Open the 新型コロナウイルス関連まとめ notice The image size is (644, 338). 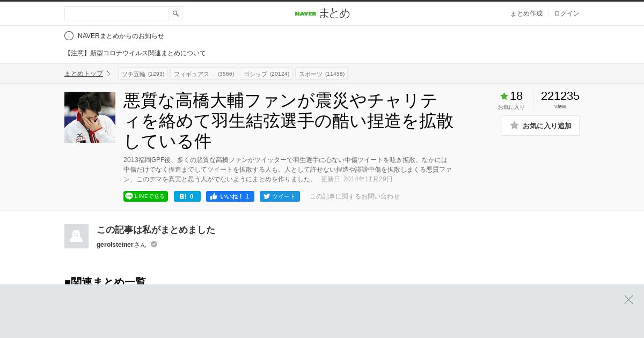135,53
